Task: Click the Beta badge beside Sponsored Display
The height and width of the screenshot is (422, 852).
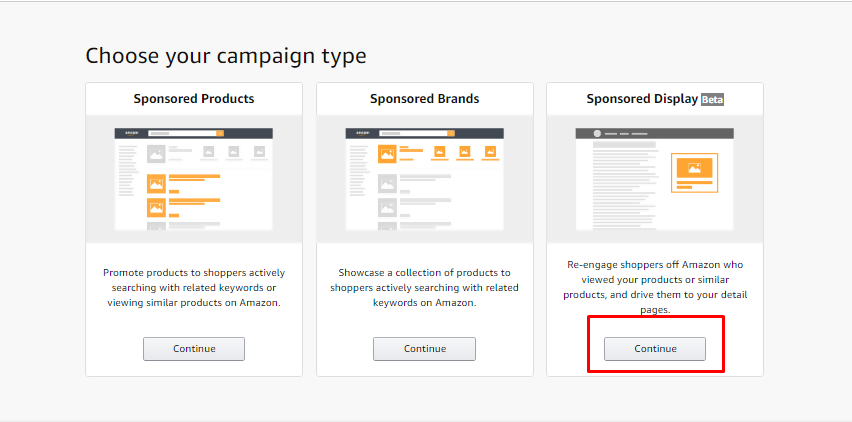Action: pos(712,99)
